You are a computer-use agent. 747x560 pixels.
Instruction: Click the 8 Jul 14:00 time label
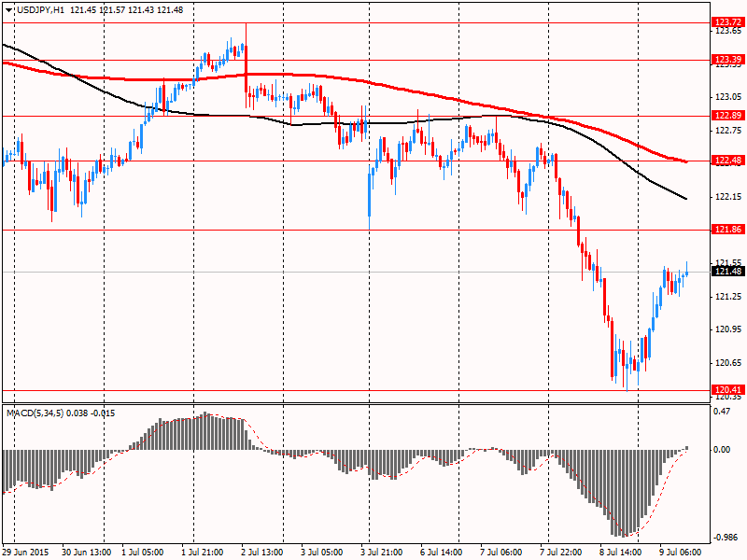coord(621,553)
